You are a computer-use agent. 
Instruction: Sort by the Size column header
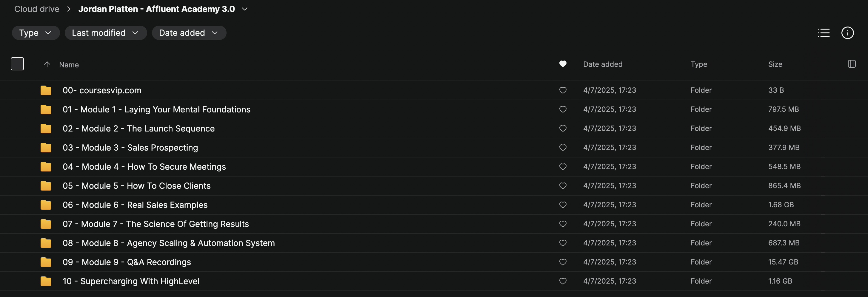tap(775, 64)
